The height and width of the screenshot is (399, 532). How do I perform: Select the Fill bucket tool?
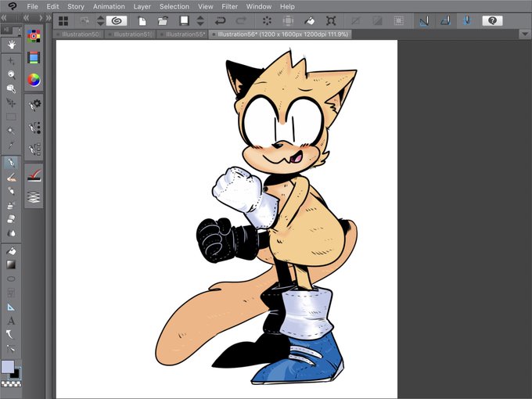pos(11,251)
